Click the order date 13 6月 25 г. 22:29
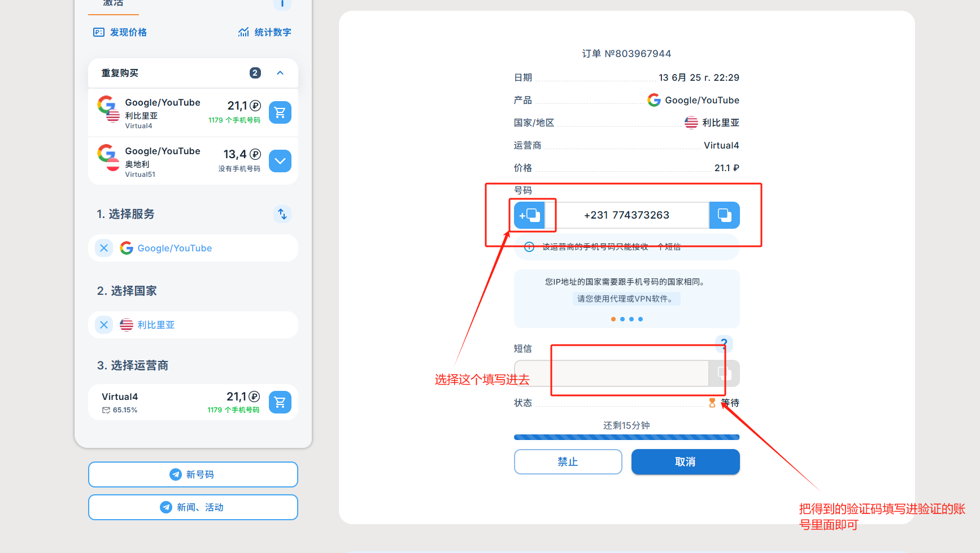This screenshot has height=553, width=980. (x=699, y=77)
